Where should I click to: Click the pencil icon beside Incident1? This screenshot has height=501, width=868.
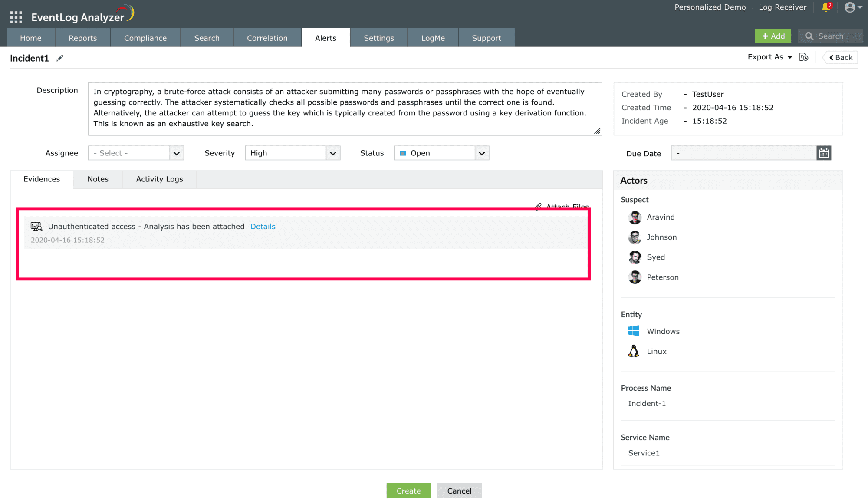click(60, 58)
